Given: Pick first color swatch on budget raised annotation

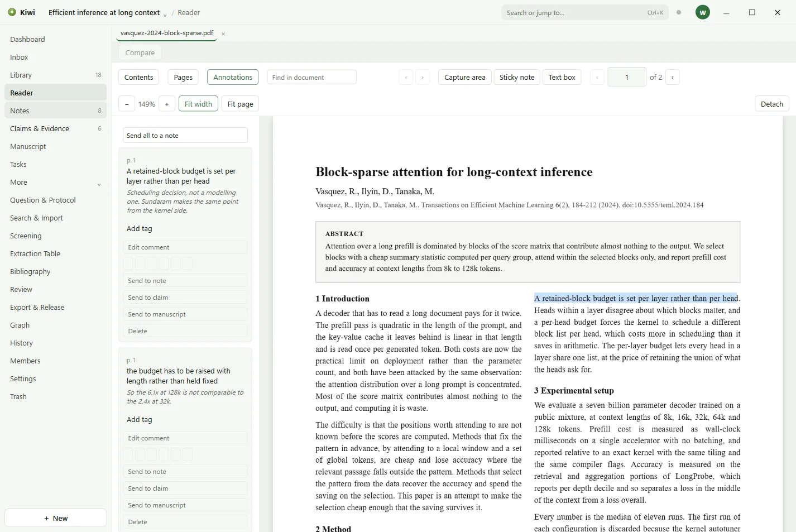Looking at the screenshot, I should pyautogui.click(x=128, y=454).
